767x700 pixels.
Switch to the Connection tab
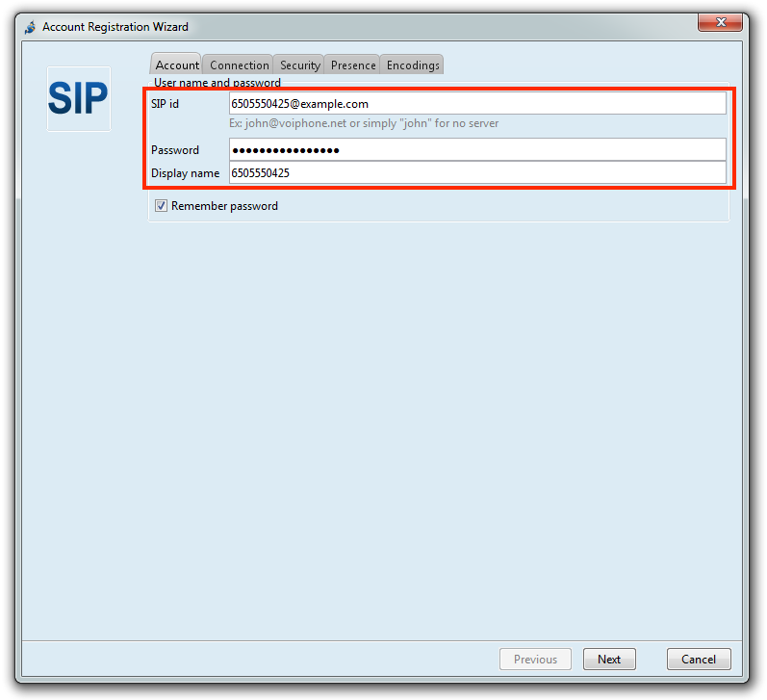tap(239, 65)
